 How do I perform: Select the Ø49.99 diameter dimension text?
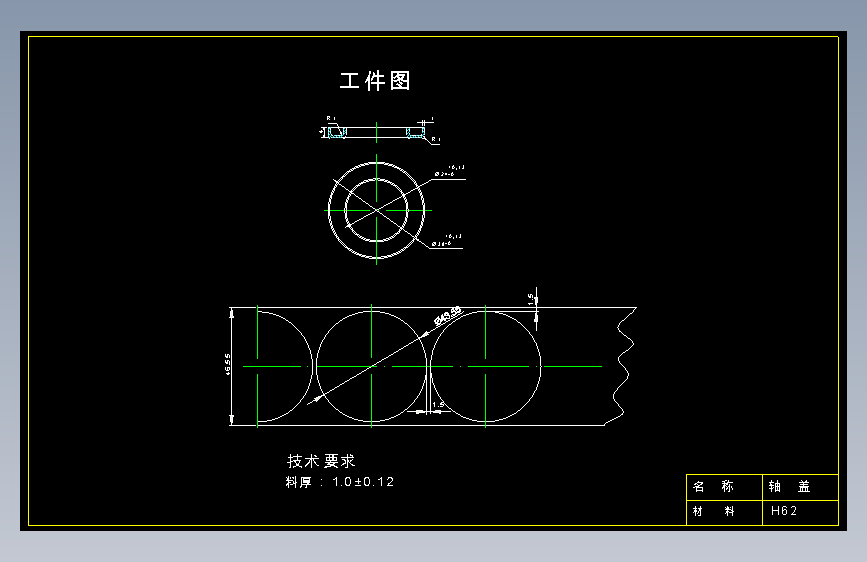coord(447,316)
